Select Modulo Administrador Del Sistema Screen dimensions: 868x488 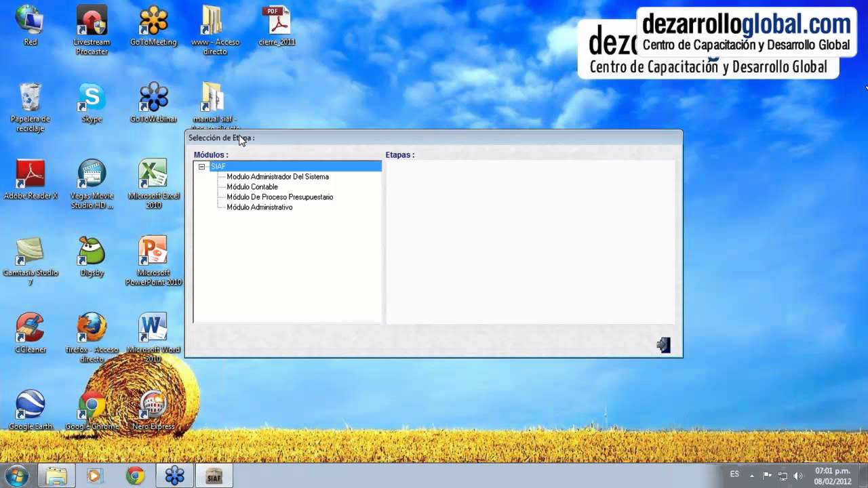[277, 177]
